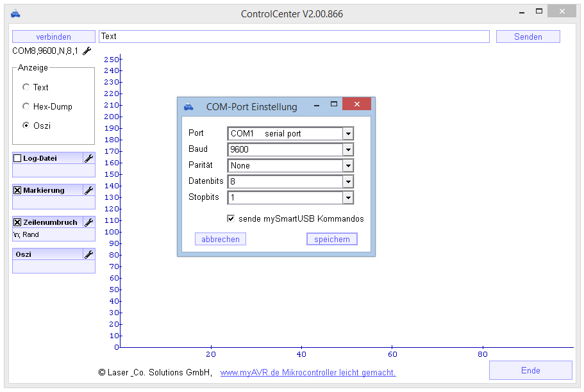Open Markierung wrench settings icon

point(88,190)
